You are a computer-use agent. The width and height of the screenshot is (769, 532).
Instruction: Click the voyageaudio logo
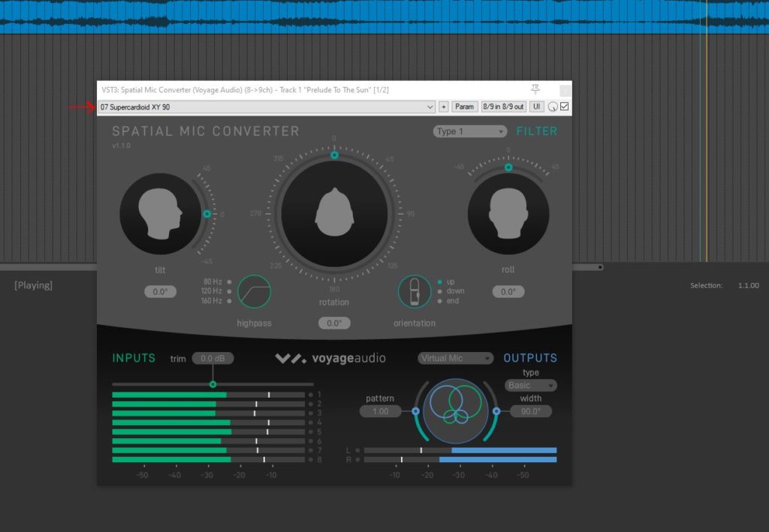[x=330, y=358]
